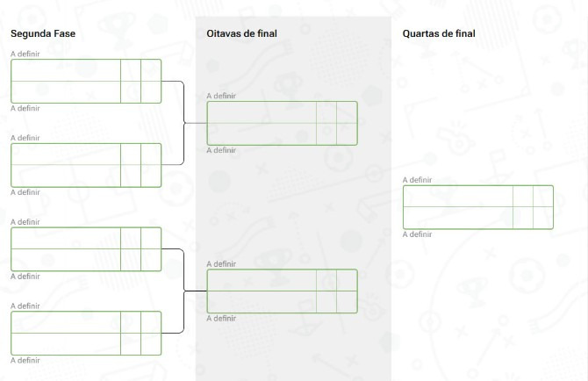Select the third Segunda Fase match box
The height and width of the screenshot is (381, 588).
coord(86,249)
